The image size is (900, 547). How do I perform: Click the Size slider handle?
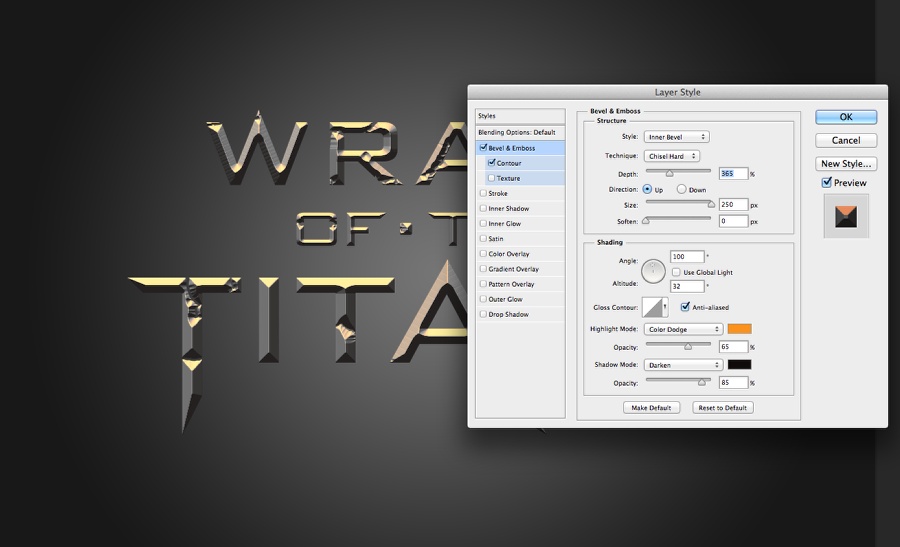point(711,204)
